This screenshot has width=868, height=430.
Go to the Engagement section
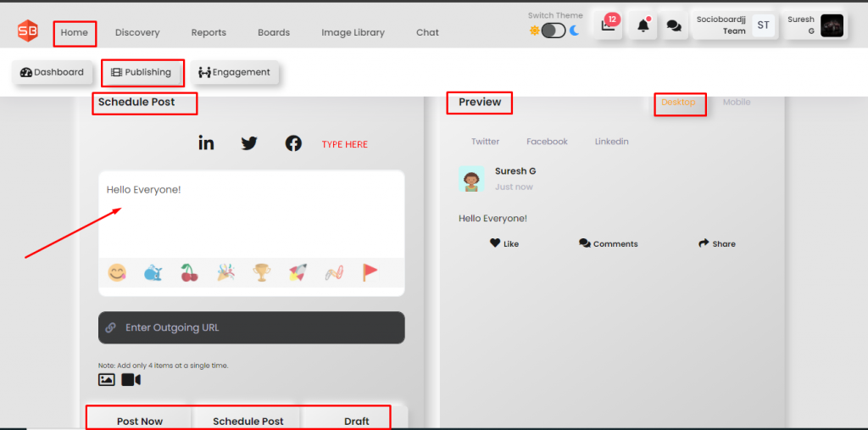pos(235,72)
